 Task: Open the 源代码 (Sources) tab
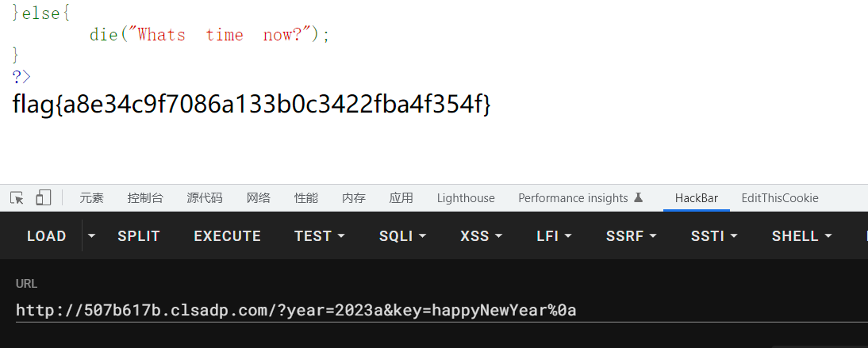coord(205,198)
